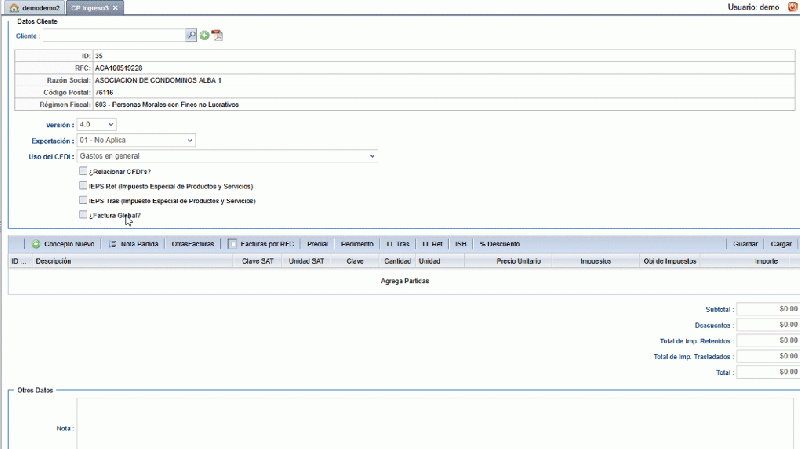The image size is (800, 449).
Task: Open the PDF icon beside the client field
Action: tap(217, 35)
